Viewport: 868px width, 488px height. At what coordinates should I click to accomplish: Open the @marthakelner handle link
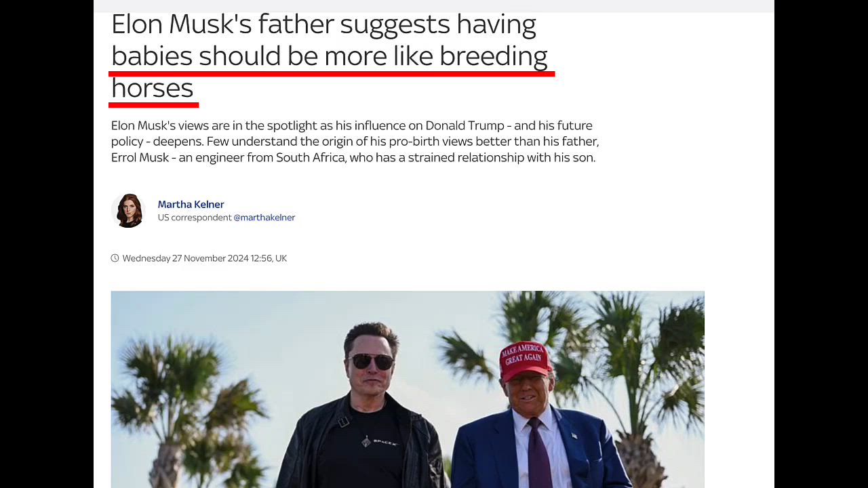coord(264,218)
